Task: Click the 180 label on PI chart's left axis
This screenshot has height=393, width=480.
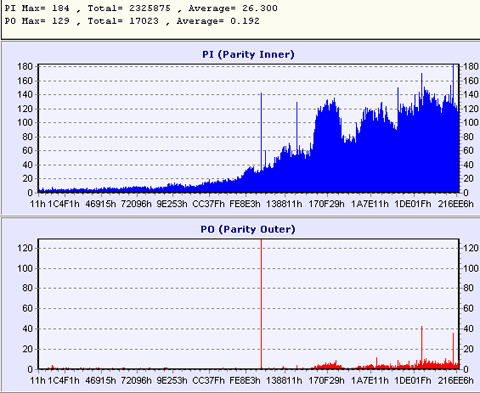Action: (25, 67)
